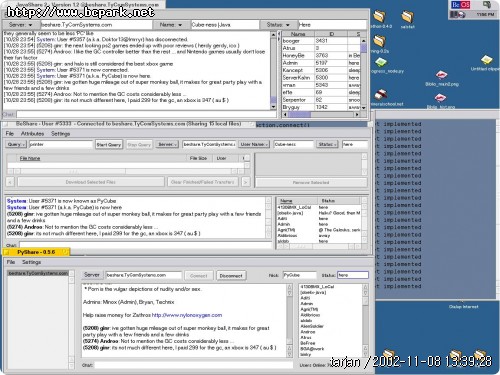Click JavaShare status field showing Here
Viewport: 500px width, 375px height.
[332, 25]
